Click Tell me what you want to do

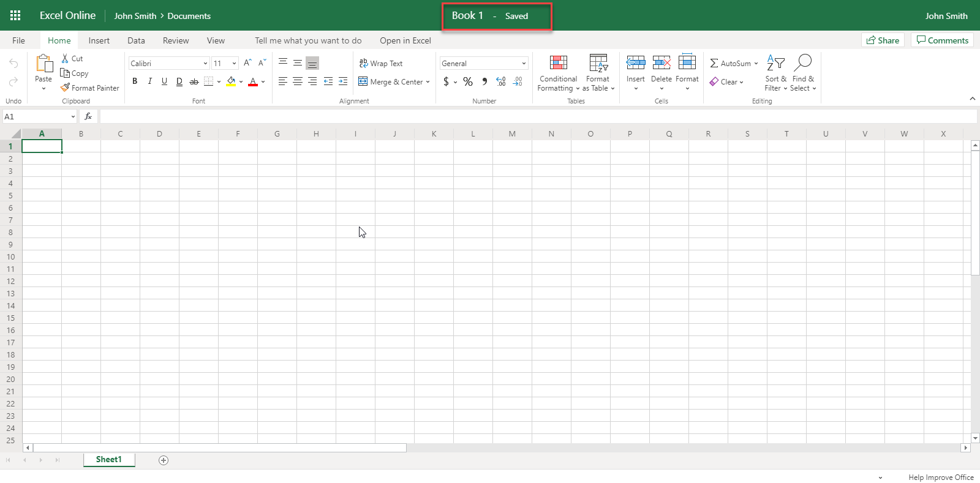click(308, 40)
